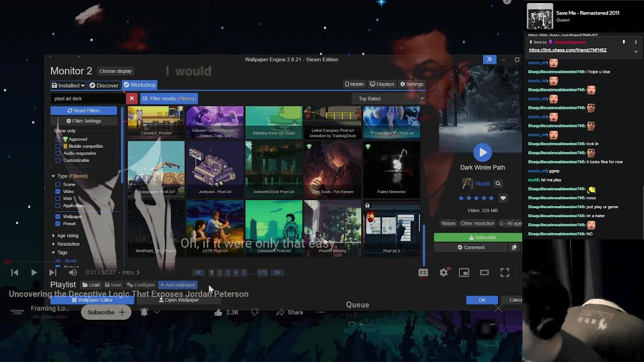
Task: Switch YouTube player to theater mode
Action: tap(485, 273)
